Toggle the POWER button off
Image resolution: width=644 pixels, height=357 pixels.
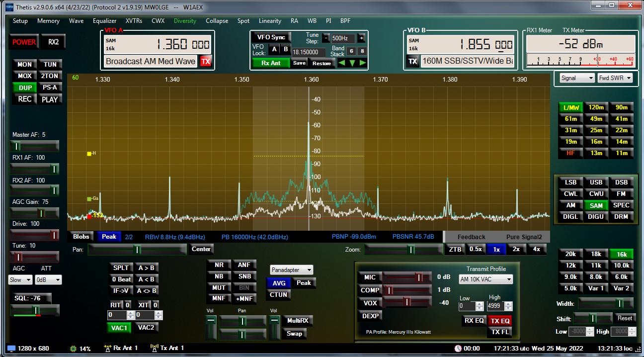coord(24,42)
